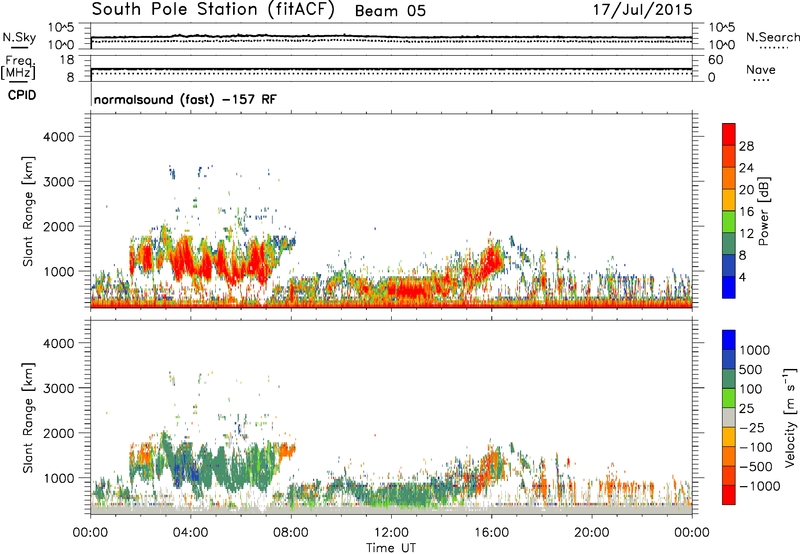Pick the red top segment of Power colorbar
Viewport: 800px width, 554px height.
click(729, 135)
